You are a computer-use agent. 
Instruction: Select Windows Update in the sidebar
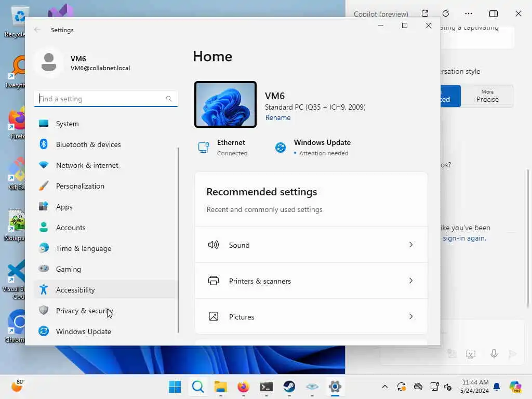pyautogui.click(x=105, y=331)
